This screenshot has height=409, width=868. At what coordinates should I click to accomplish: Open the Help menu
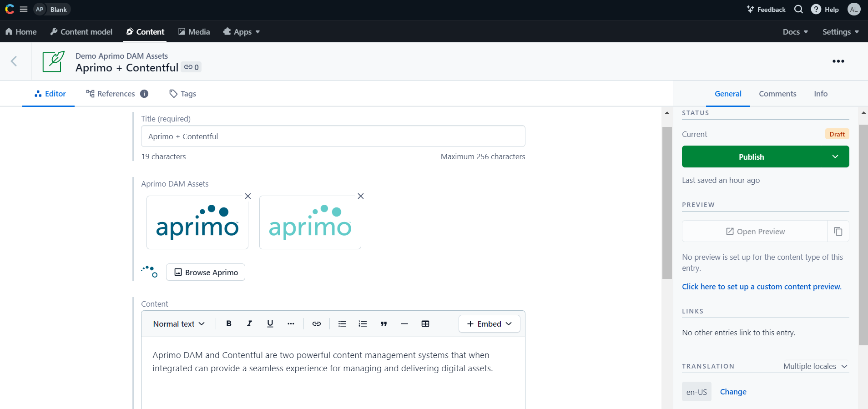click(x=825, y=10)
